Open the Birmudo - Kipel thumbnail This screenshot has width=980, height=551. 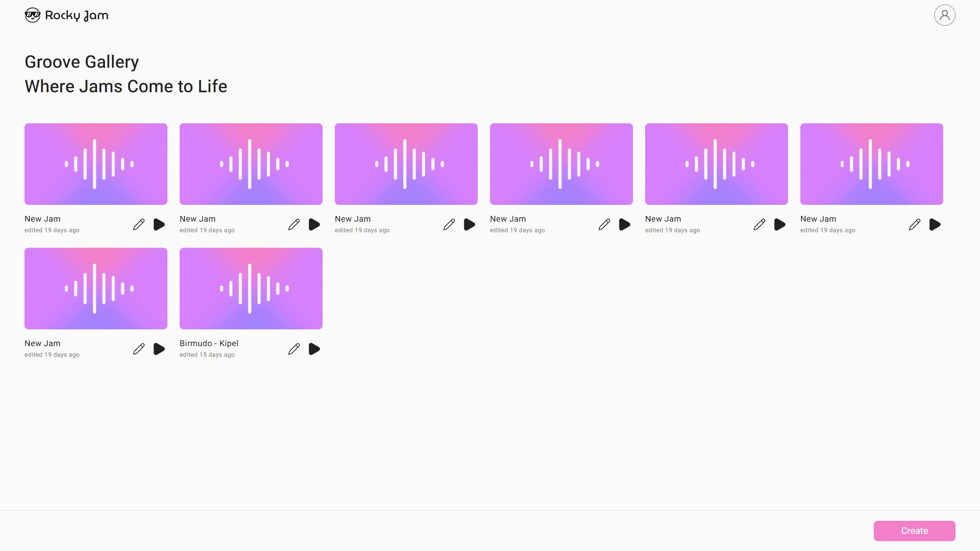[x=251, y=289]
